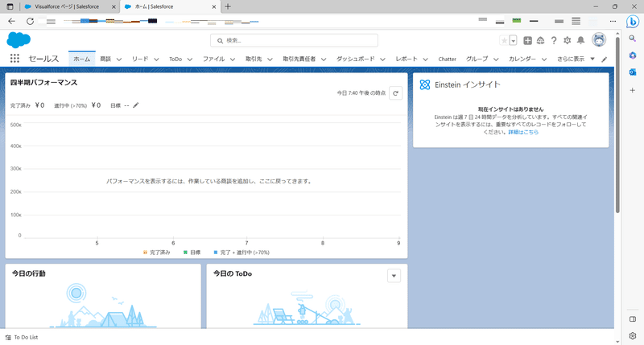Image resolution: width=644 pixels, height=345 pixels.
Task: Expand the レポート tab chevron
Action: [x=426, y=59]
